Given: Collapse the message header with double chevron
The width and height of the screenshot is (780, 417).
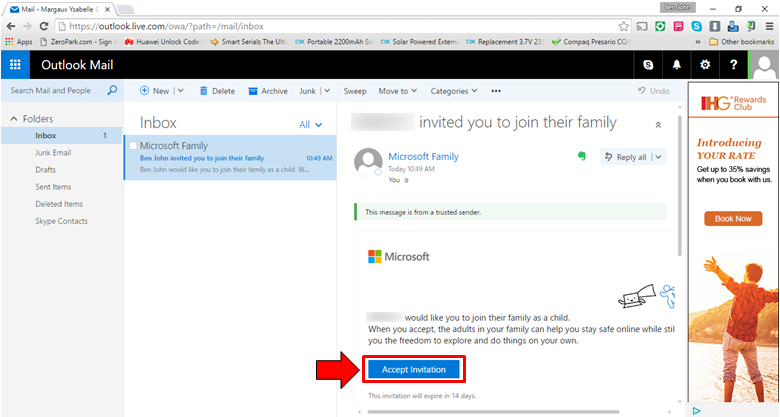Looking at the screenshot, I should pos(658,125).
